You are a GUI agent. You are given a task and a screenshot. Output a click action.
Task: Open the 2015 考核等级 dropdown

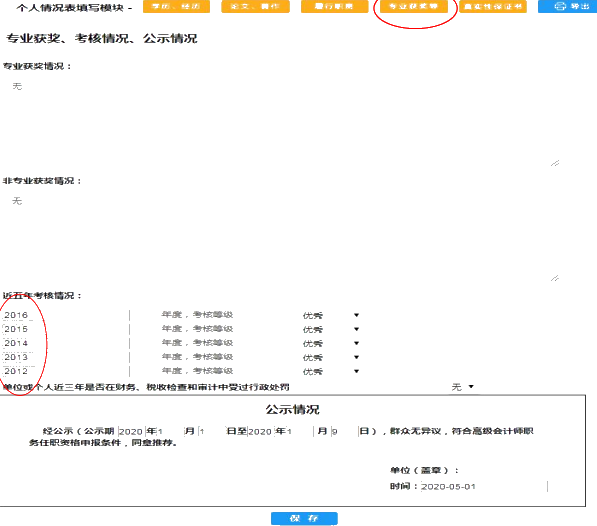330,329
